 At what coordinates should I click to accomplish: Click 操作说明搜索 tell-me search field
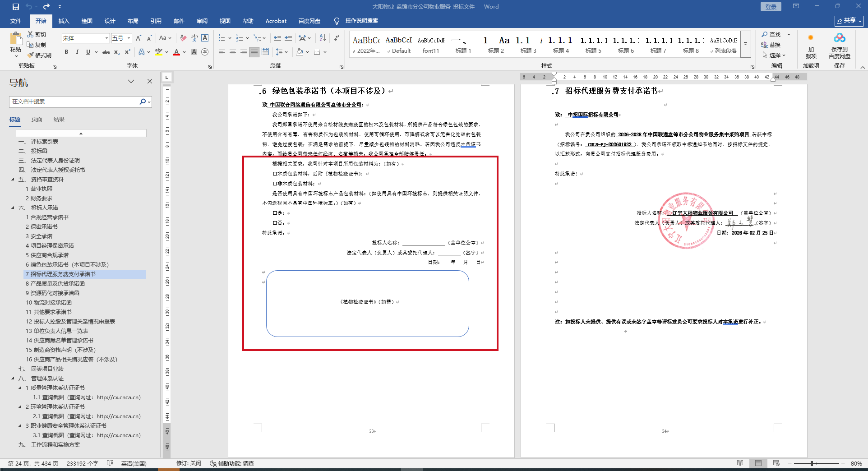(x=361, y=21)
